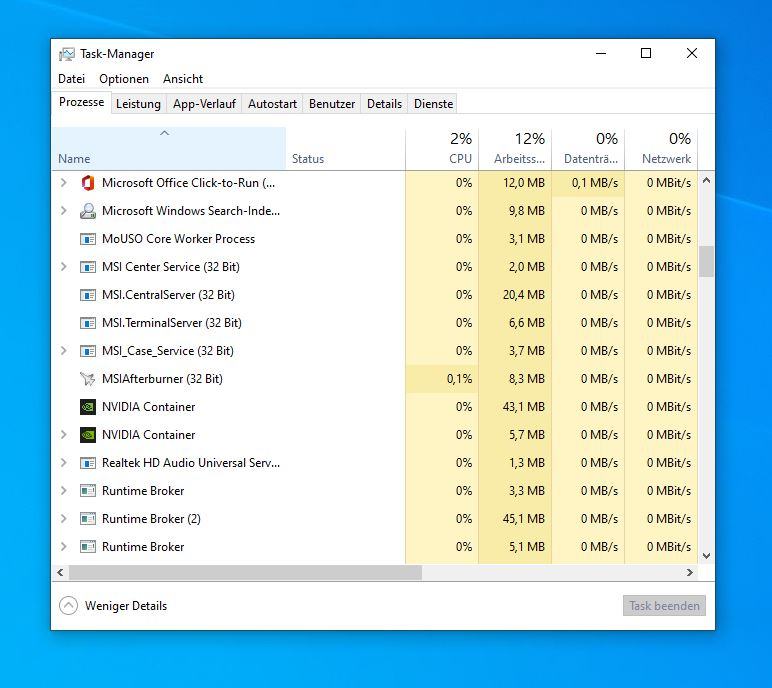The height and width of the screenshot is (688, 772).
Task: Expand the Realtek HD Audio Universal Service
Action: (64, 463)
